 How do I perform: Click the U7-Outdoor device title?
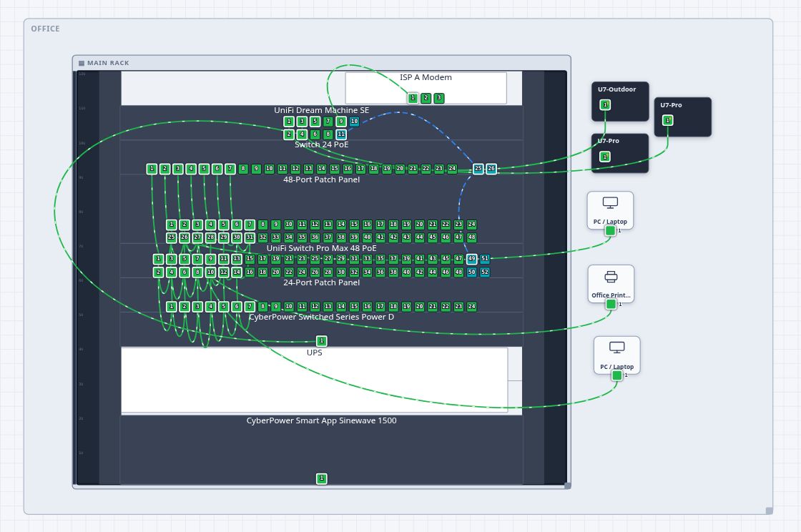[616, 89]
